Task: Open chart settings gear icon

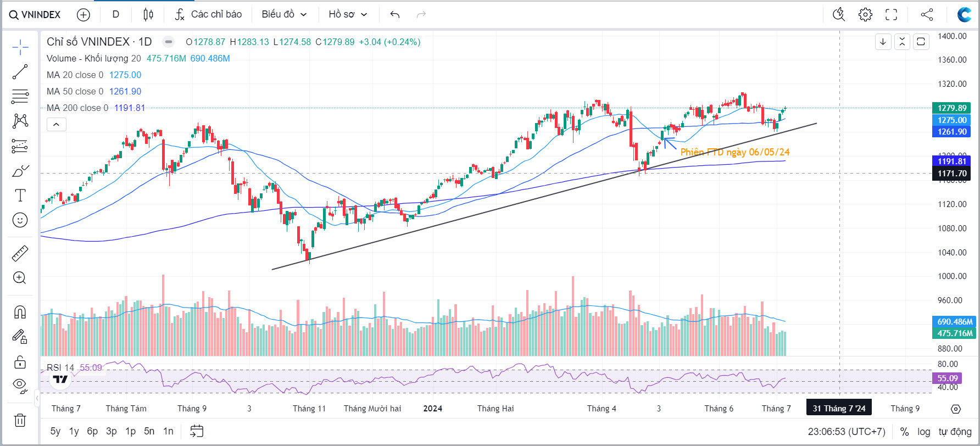Action: [865, 15]
